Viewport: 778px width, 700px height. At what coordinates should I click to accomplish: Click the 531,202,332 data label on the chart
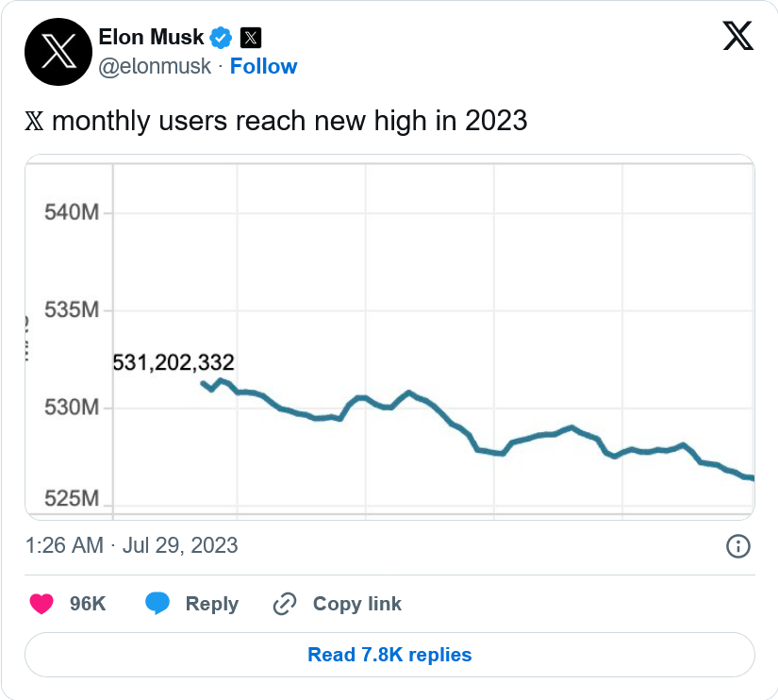(x=174, y=362)
